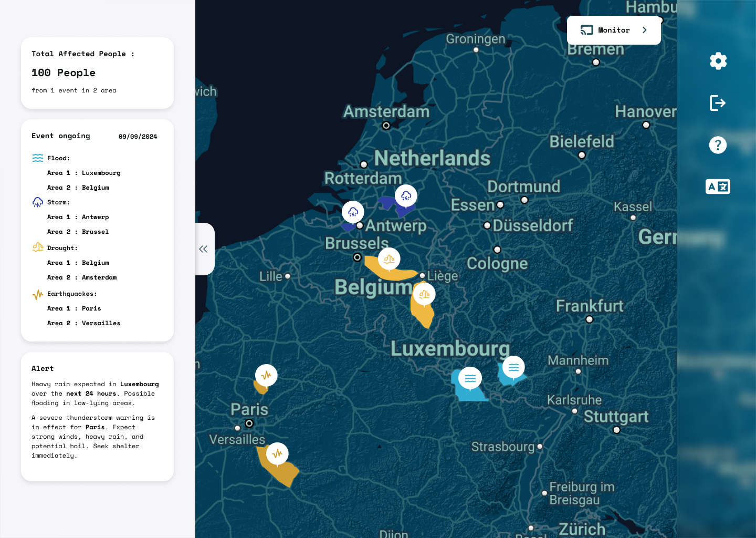
Task: Collapse the left side panel
Action: point(204,249)
